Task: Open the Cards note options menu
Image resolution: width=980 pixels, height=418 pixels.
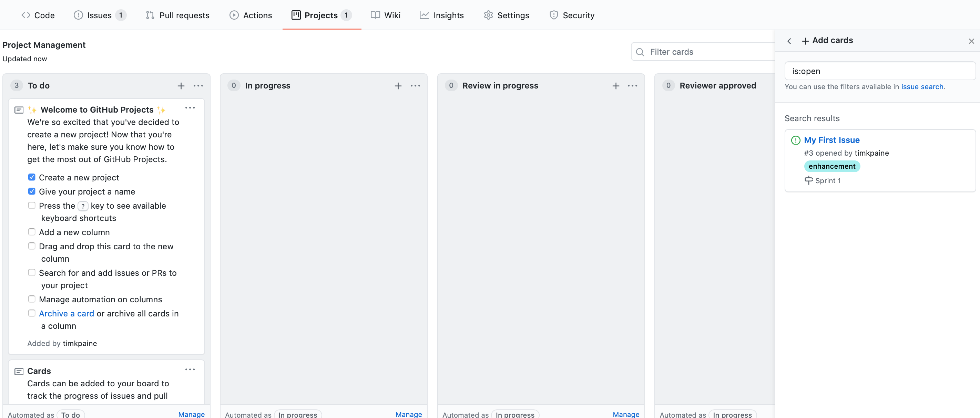Action: (190, 369)
